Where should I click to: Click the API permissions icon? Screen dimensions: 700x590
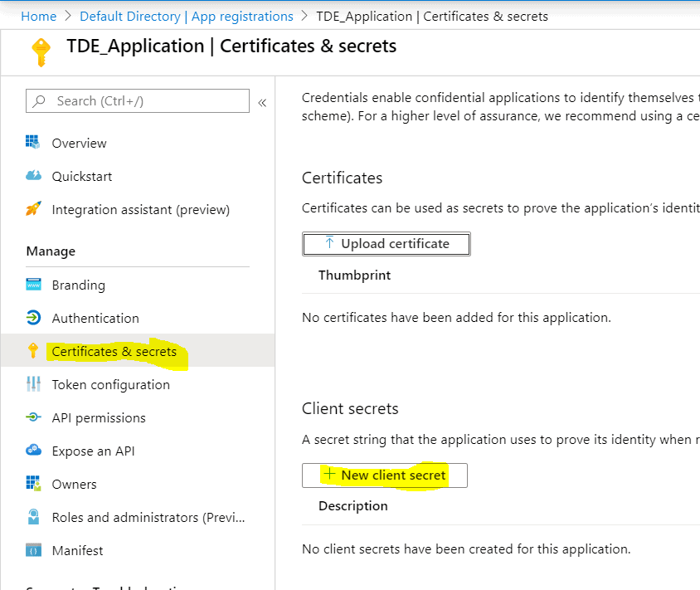(33, 417)
